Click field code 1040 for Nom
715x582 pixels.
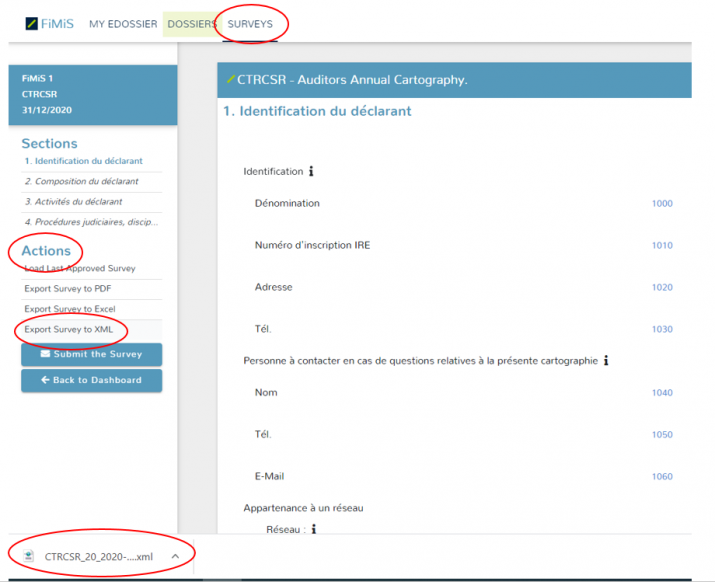coord(662,393)
